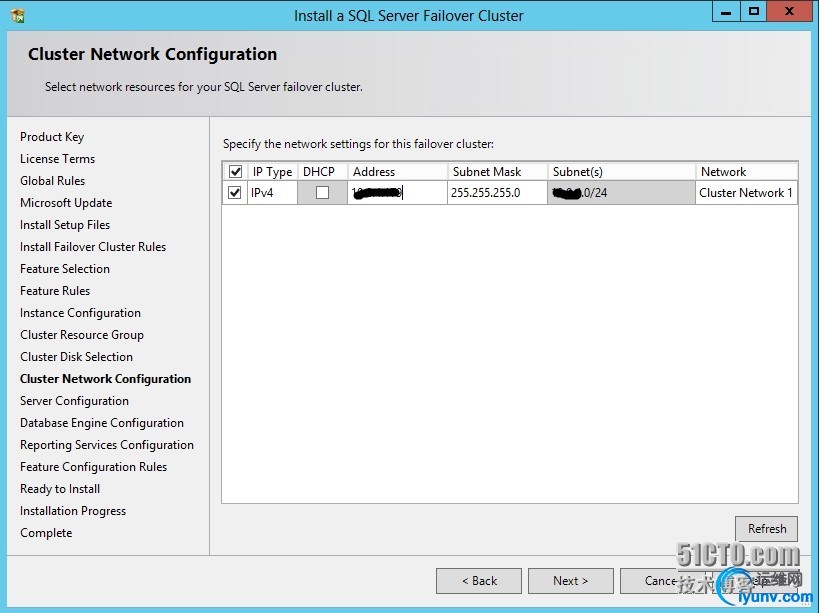This screenshot has height=613, width=819.
Task: Select Reporting Services Configuration step
Action: click(107, 445)
